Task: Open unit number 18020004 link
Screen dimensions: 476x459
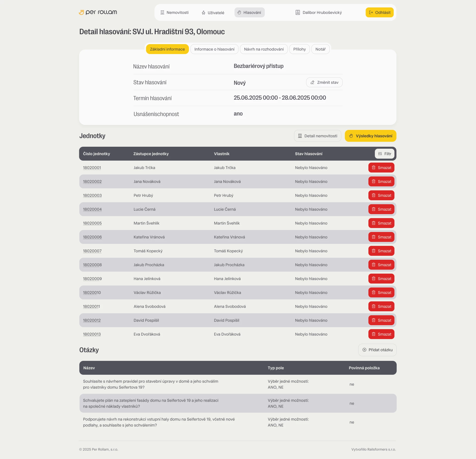Action: [x=92, y=209]
